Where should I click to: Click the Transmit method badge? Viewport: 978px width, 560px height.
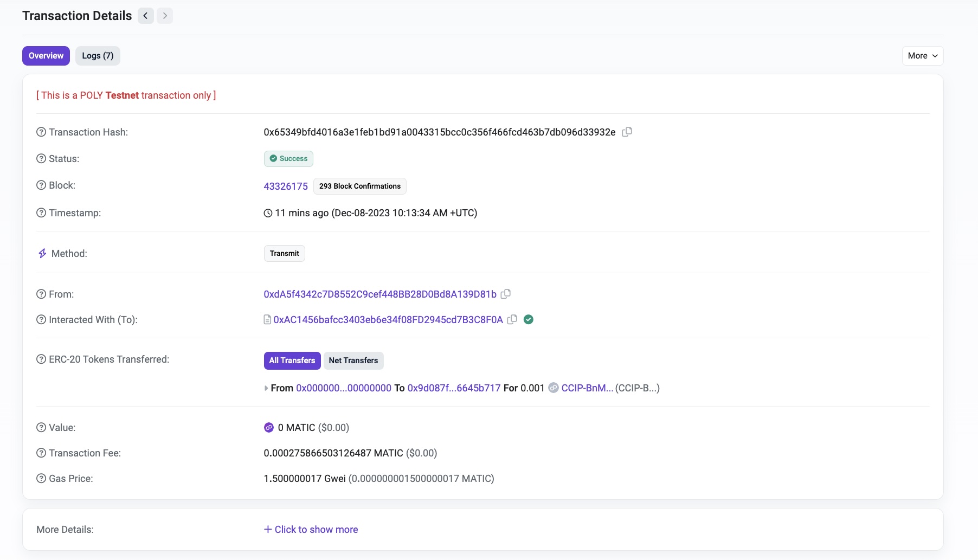[285, 253]
